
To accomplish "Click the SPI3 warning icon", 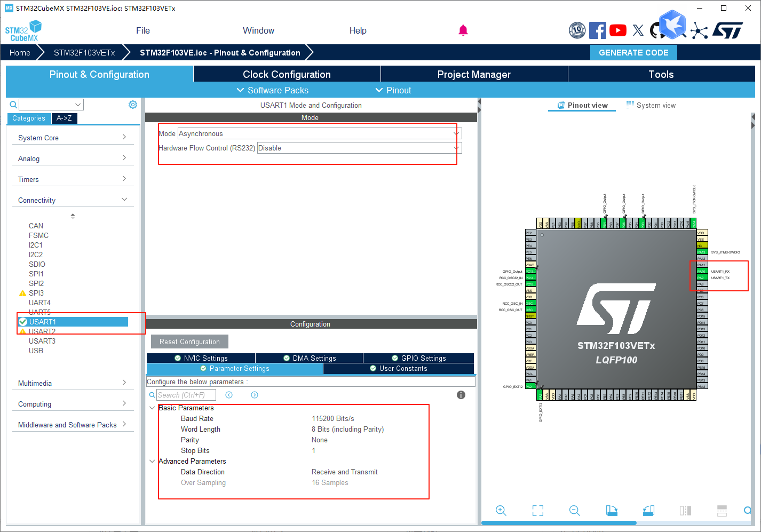I will (x=22, y=293).
